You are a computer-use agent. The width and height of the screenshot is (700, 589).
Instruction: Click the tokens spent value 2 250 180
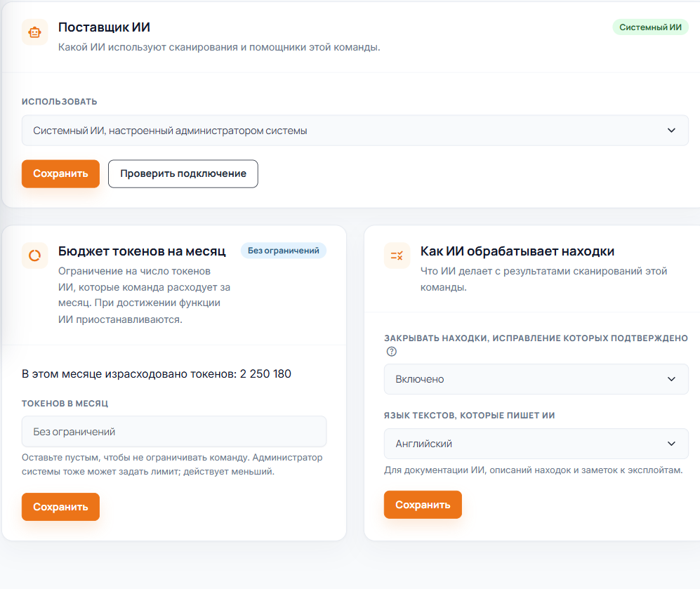(265, 374)
